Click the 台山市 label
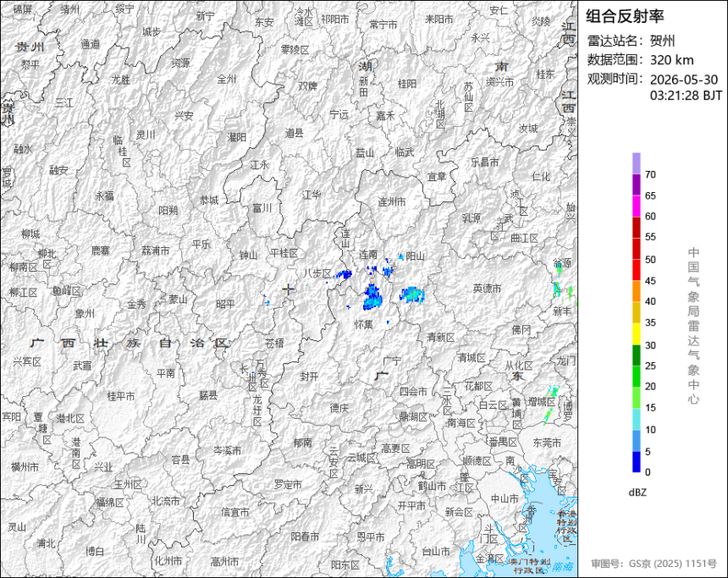This screenshot has width=728, height=578. (x=436, y=551)
